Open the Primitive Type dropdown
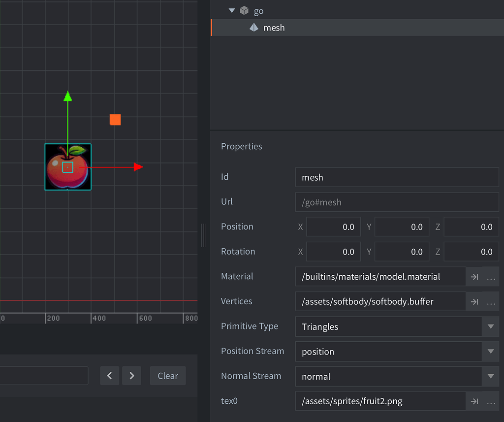This screenshot has height=422, width=504. pyautogui.click(x=491, y=326)
